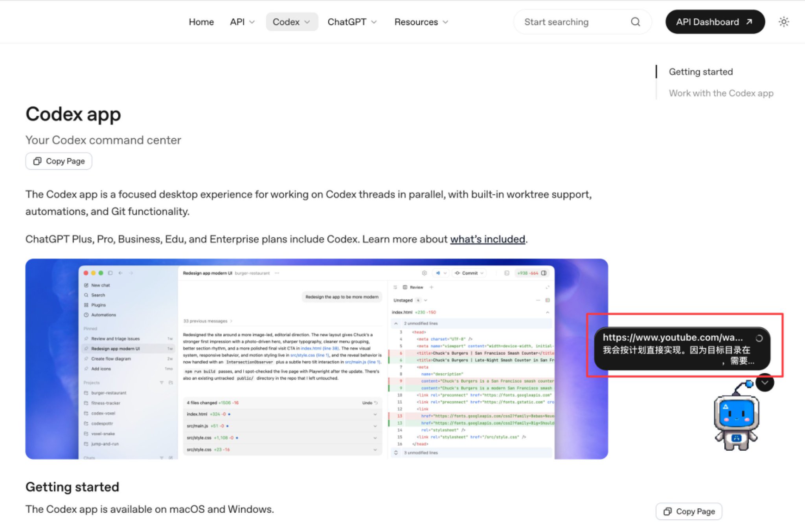The width and height of the screenshot is (805, 532).
Task: Open the Codex dropdown in the navigation bar
Action: click(292, 22)
